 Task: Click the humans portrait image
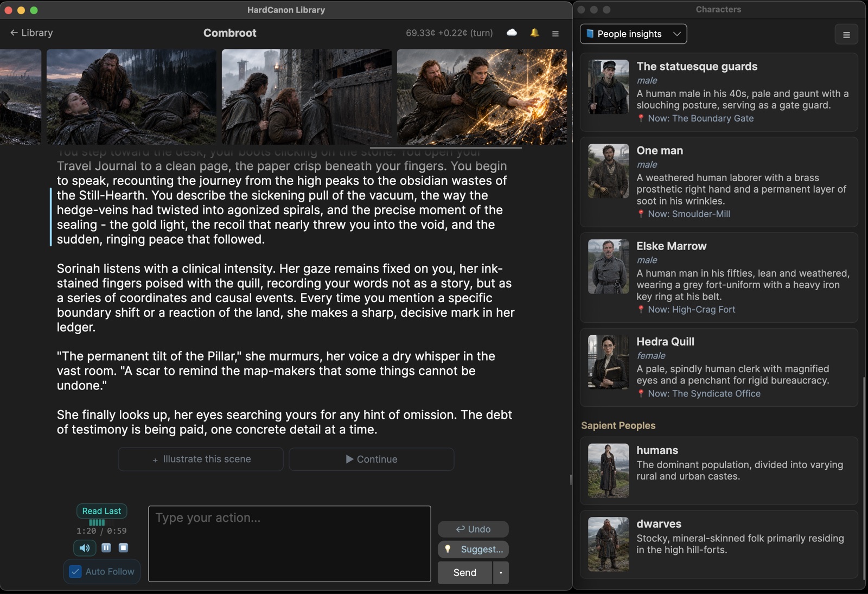609,471
